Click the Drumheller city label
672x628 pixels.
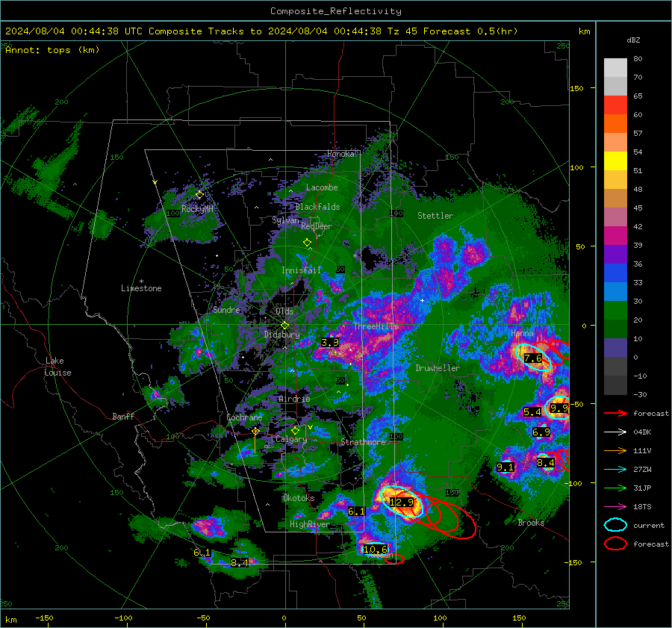click(x=438, y=368)
